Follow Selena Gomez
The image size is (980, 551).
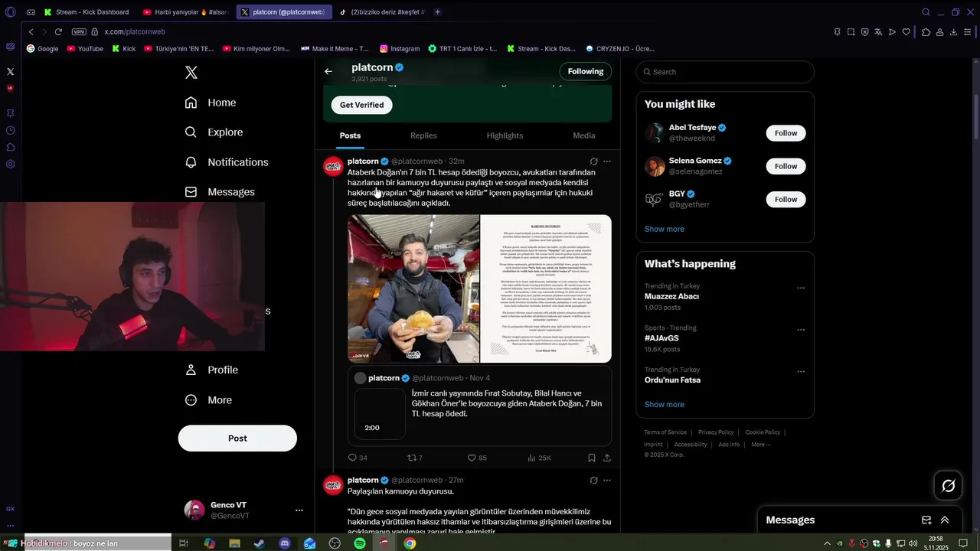click(786, 166)
